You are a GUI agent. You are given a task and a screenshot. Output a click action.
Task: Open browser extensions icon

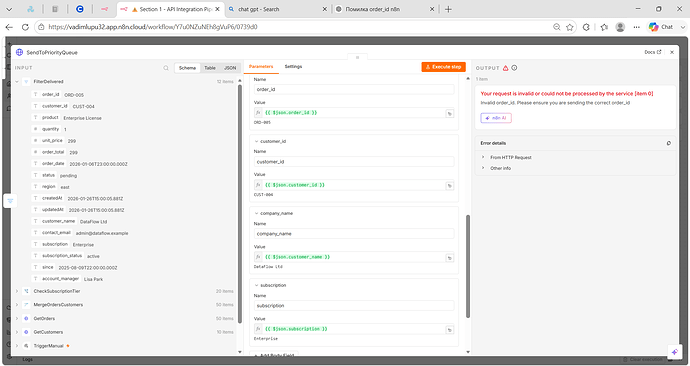pyautogui.click(x=586, y=27)
